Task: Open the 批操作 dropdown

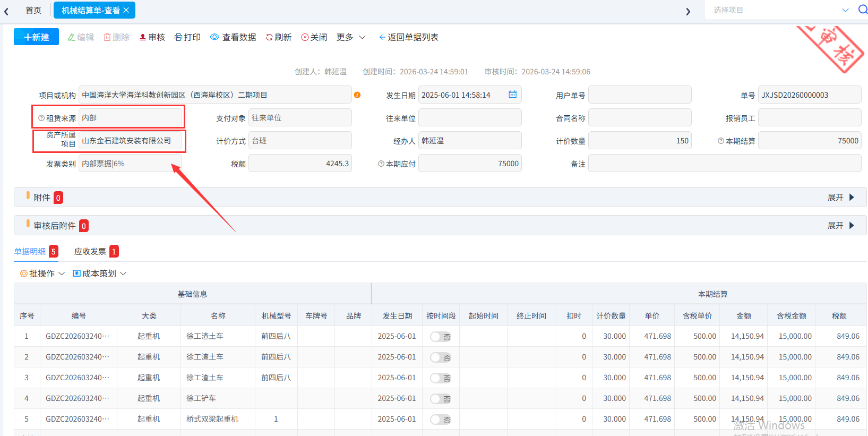Action: [x=42, y=273]
